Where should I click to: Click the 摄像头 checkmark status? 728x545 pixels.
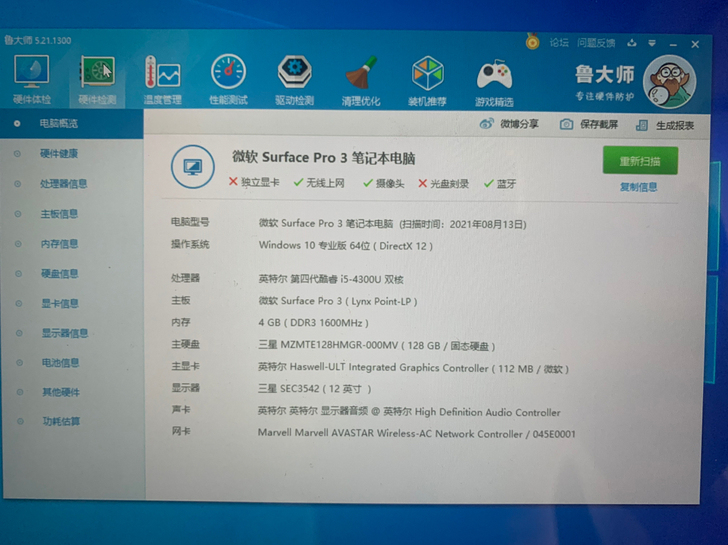point(384,183)
